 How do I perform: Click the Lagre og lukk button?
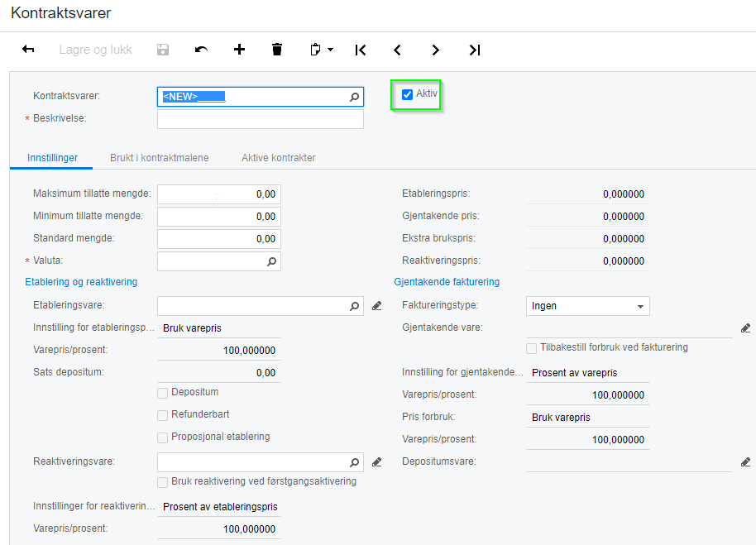click(95, 50)
